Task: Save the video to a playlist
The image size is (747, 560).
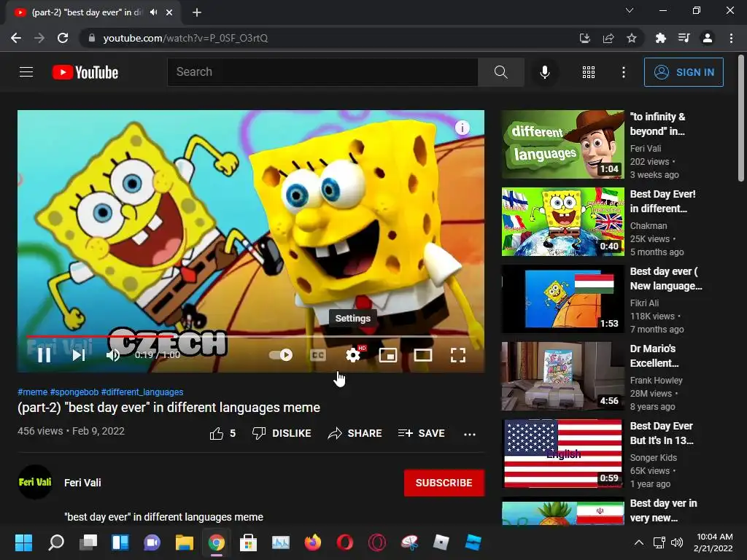Action: click(422, 433)
